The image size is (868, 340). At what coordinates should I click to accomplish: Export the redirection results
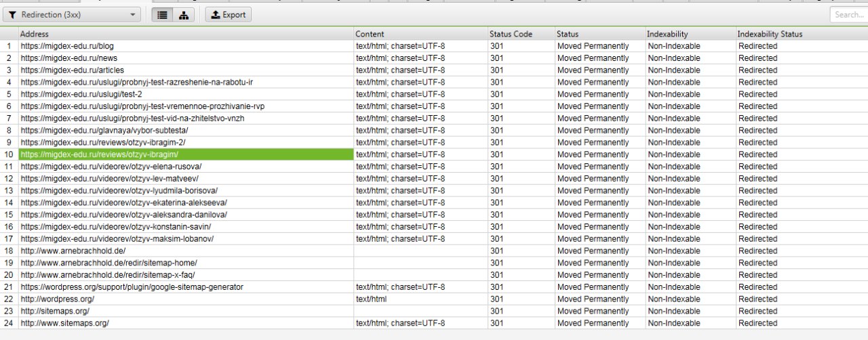[x=229, y=14]
